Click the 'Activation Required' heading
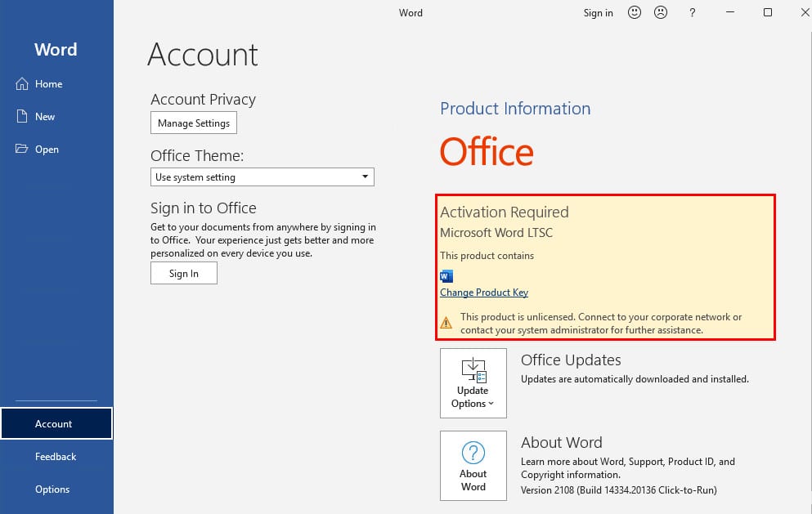 (505, 212)
